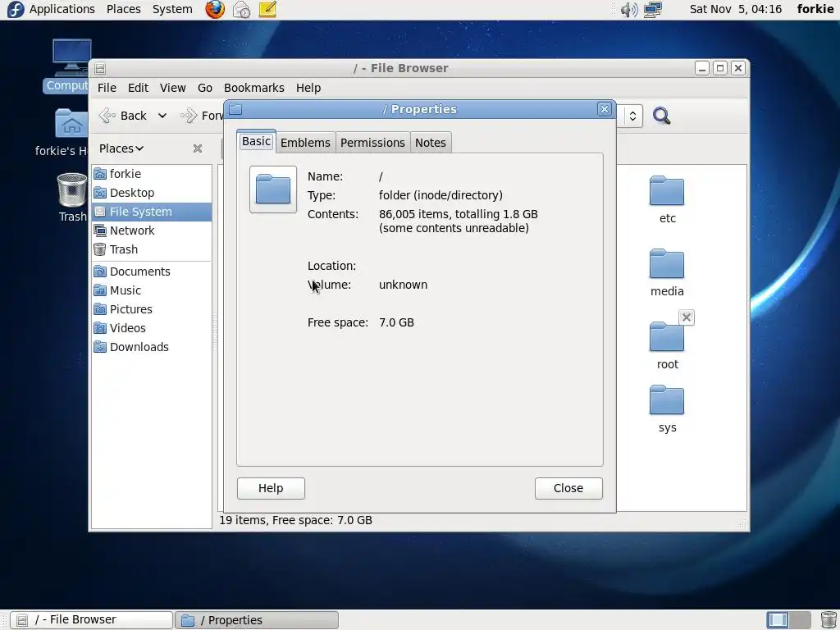Open Trash in the Places sidebar
Screen dimensions: 840x630
pyautogui.click(x=152, y=249)
